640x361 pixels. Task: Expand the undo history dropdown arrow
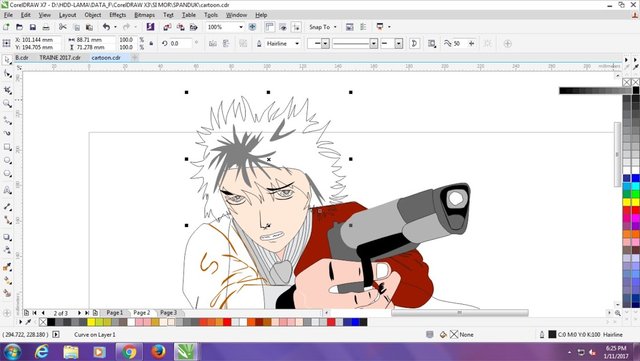point(115,27)
